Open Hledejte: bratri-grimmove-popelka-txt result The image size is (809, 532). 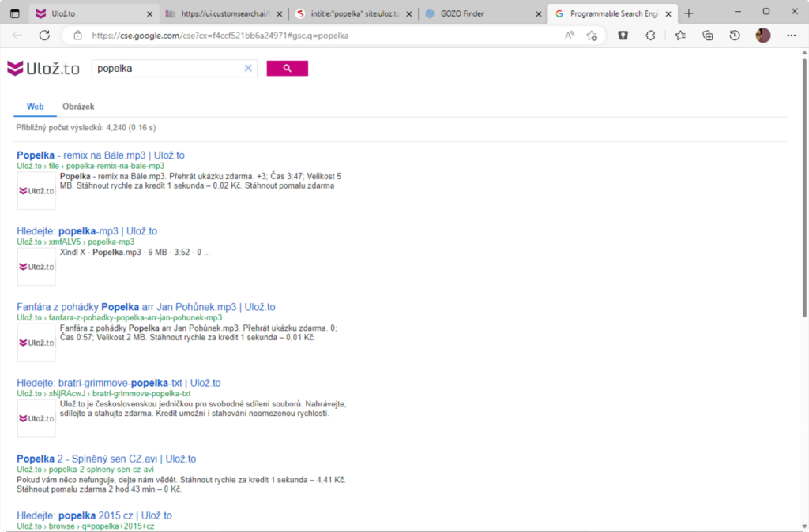(x=119, y=383)
